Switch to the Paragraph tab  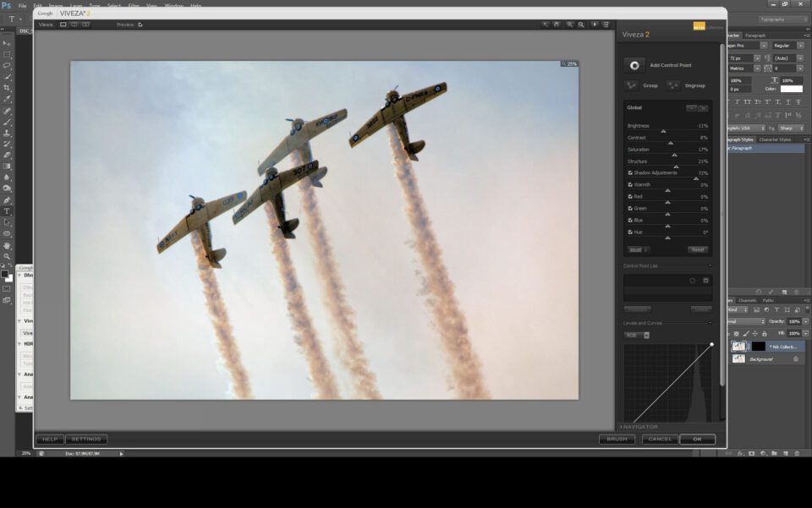tap(755, 36)
